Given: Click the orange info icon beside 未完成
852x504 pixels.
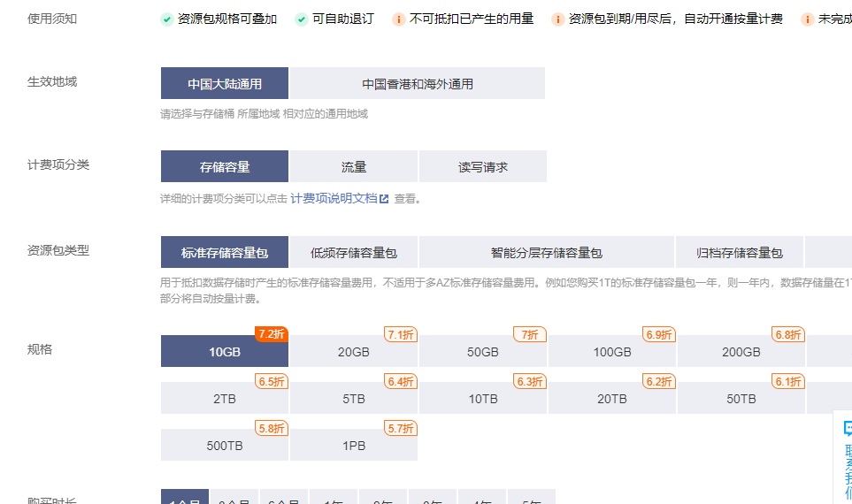Looking at the screenshot, I should click(808, 19).
